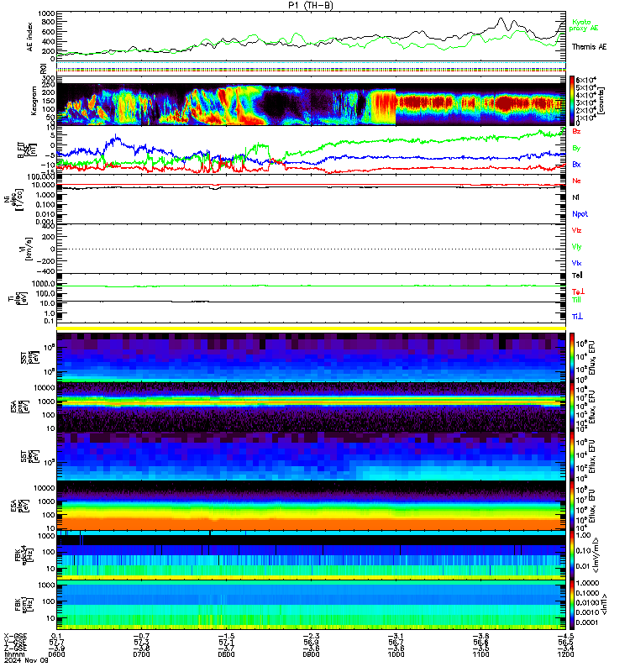Click the ESA ion spectrogram panel
Viewport: 630px width, 672px height.
(311, 407)
